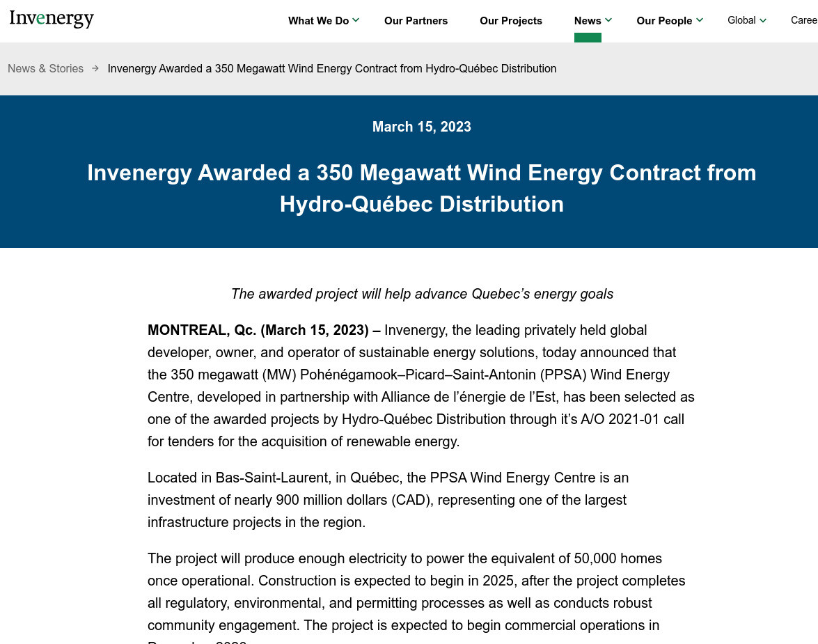Expand the What We Do chevron
This screenshot has height=644, width=818.
[356, 20]
